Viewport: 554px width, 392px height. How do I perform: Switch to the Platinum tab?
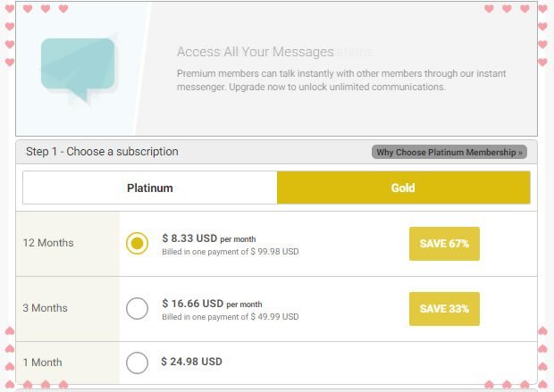[x=150, y=188]
